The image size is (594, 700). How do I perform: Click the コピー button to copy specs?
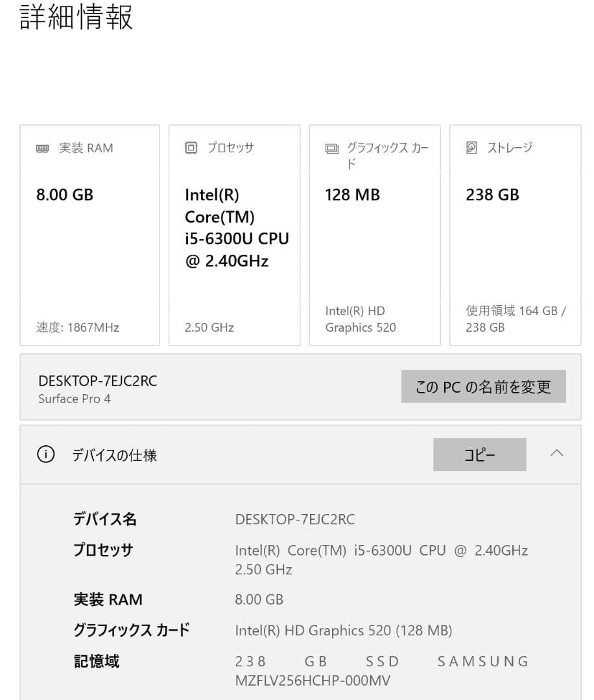tap(479, 455)
